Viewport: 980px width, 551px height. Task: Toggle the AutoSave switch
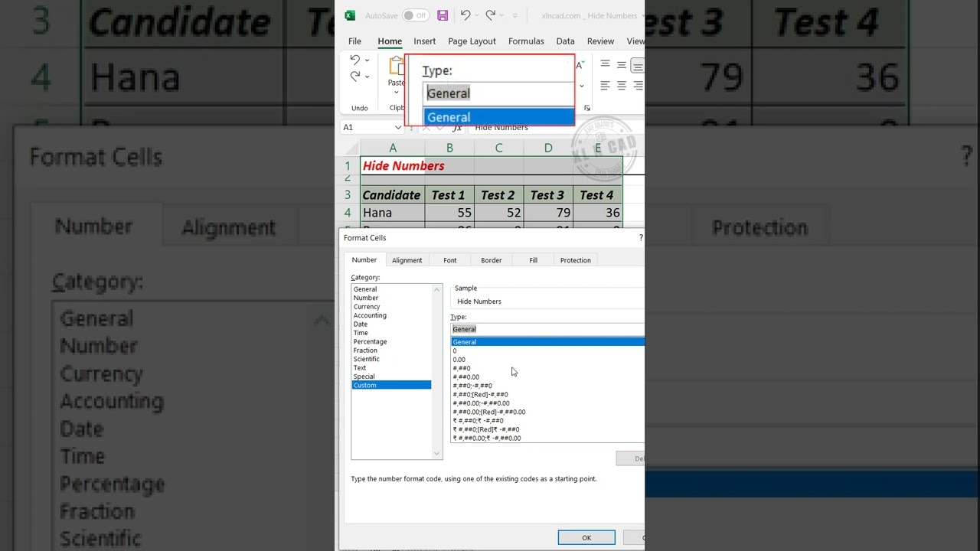[x=416, y=15]
